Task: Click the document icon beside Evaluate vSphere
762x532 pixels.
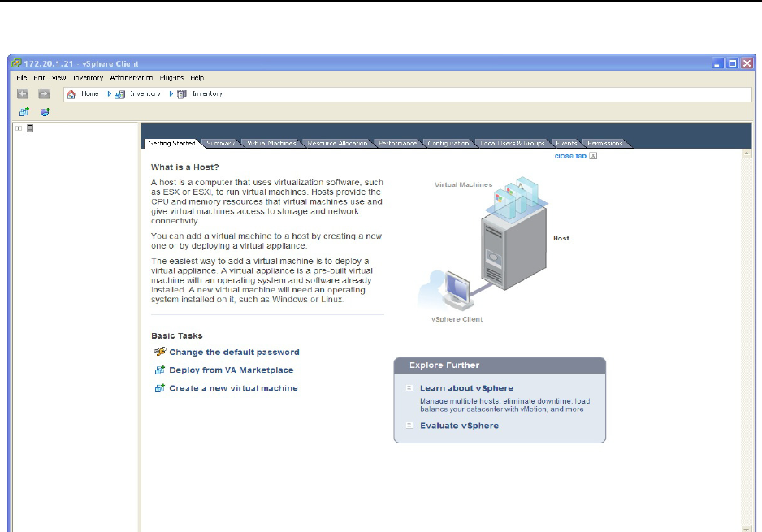Action: (x=409, y=426)
